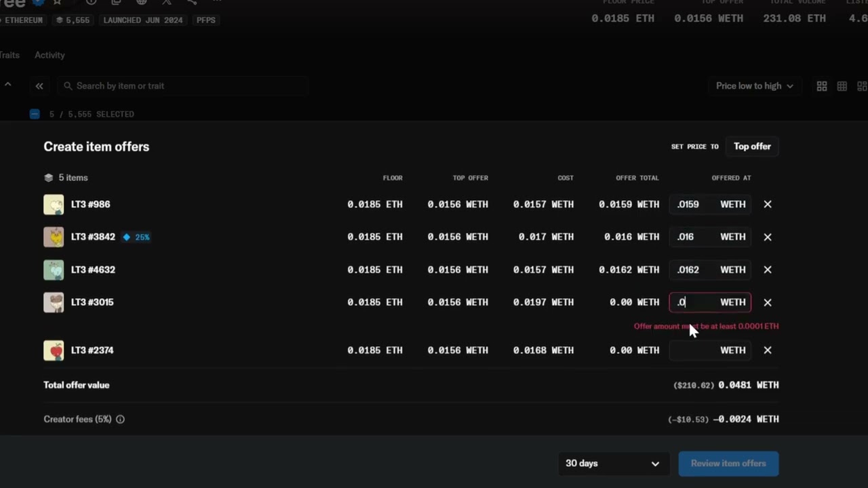Click Review item offers button

[x=728, y=464]
